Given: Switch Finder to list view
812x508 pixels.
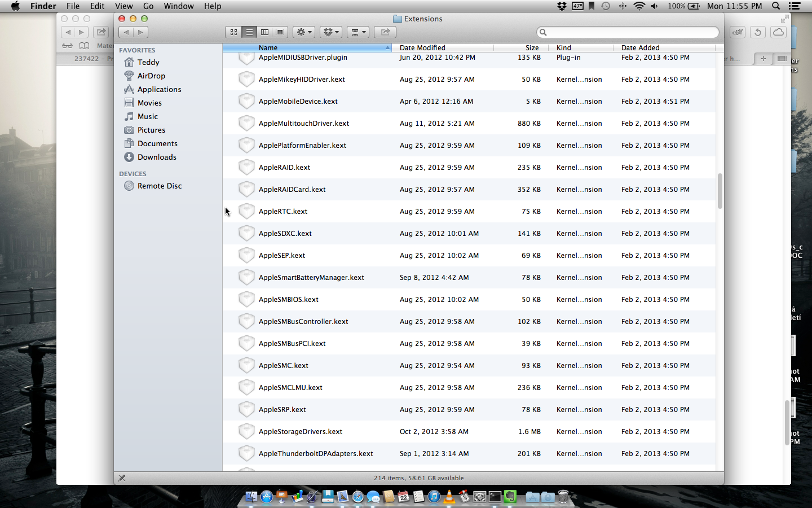Looking at the screenshot, I should click(249, 32).
